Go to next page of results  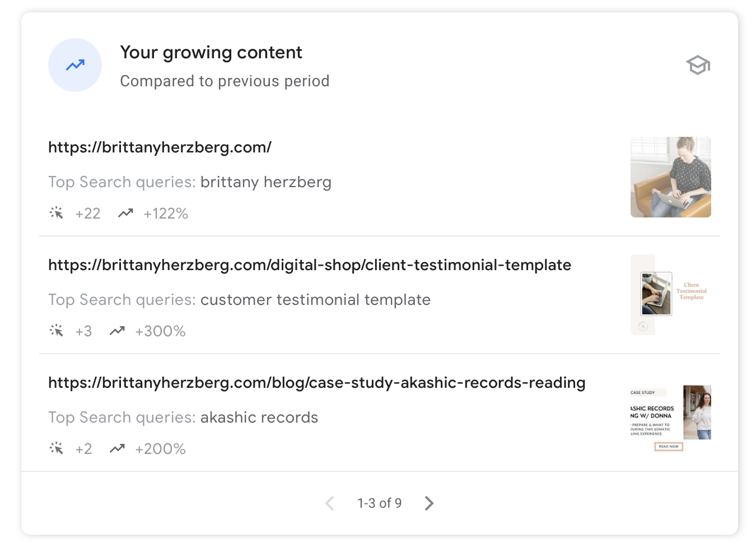coord(429,503)
